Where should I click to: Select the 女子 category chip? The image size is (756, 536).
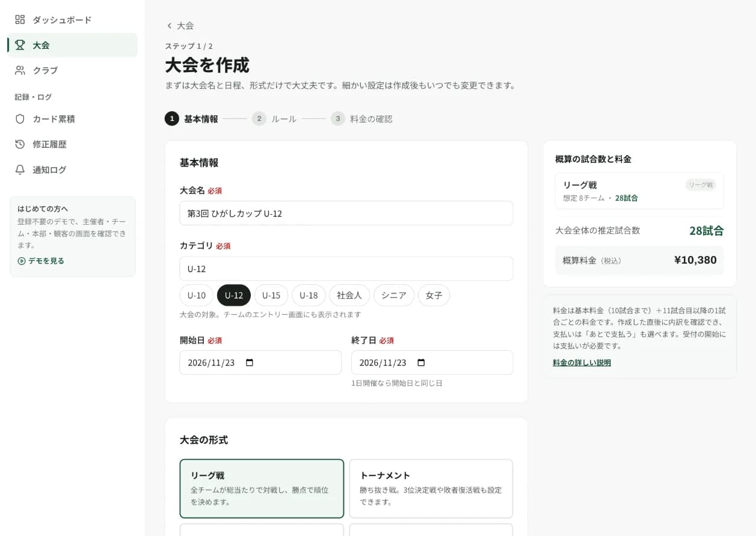[434, 295]
